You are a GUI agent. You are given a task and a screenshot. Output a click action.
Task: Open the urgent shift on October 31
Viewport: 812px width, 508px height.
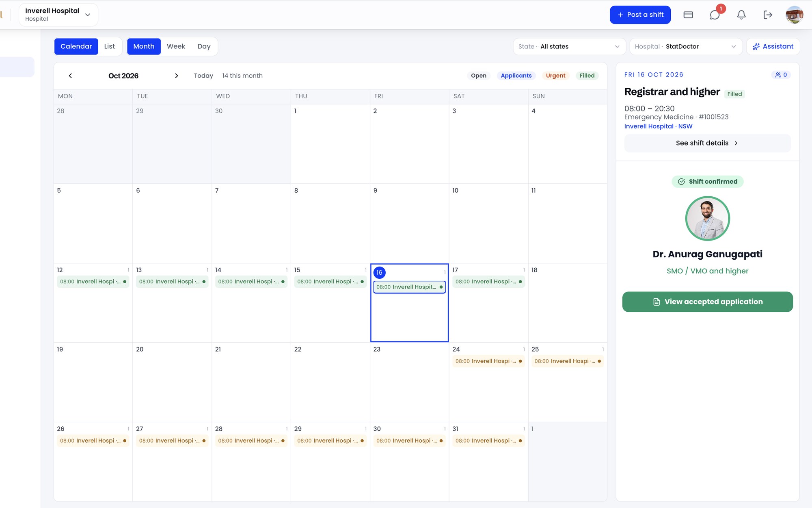[488, 441]
